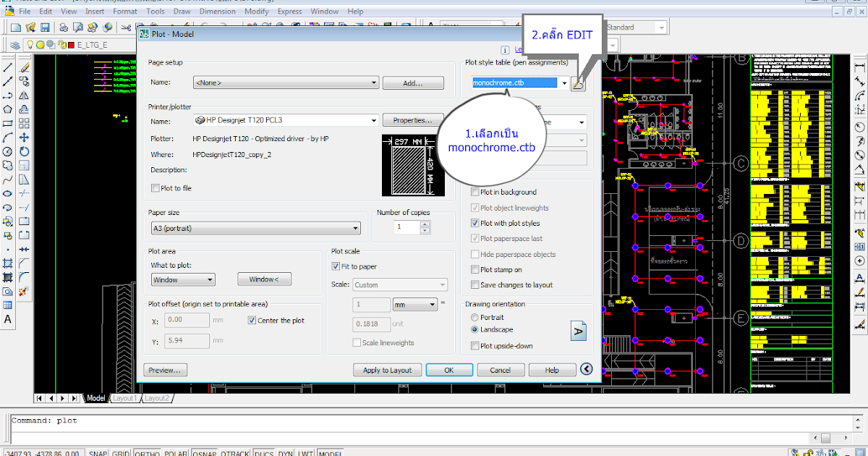Toggle ORTHO mode in status bar

click(147, 454)
